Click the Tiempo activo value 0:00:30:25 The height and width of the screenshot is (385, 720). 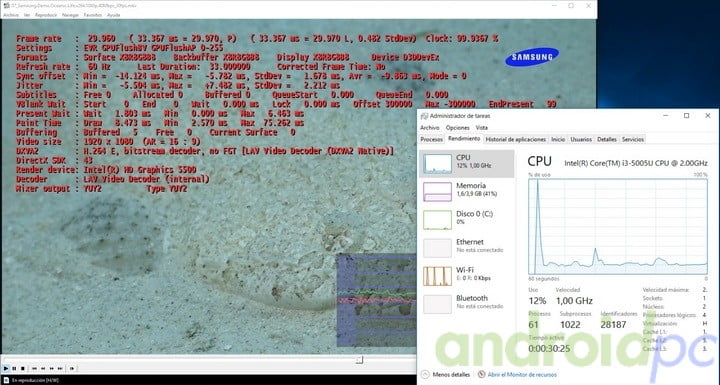tap(549, 348)
